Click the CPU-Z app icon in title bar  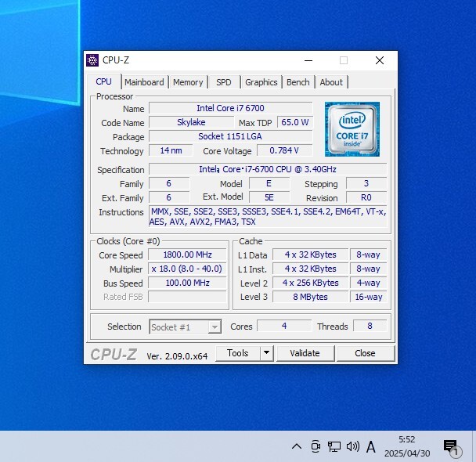pyautogui.click(x=92, y=60)
